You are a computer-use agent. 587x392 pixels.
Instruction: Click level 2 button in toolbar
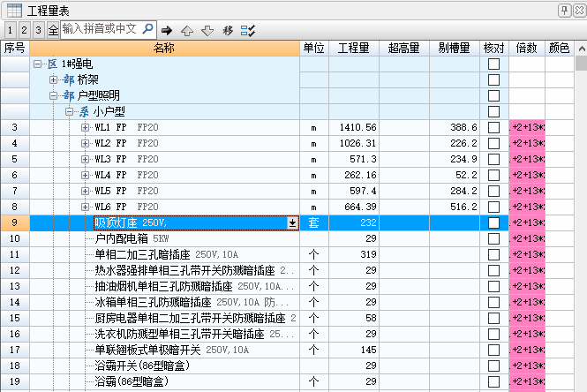pos(24,30)
